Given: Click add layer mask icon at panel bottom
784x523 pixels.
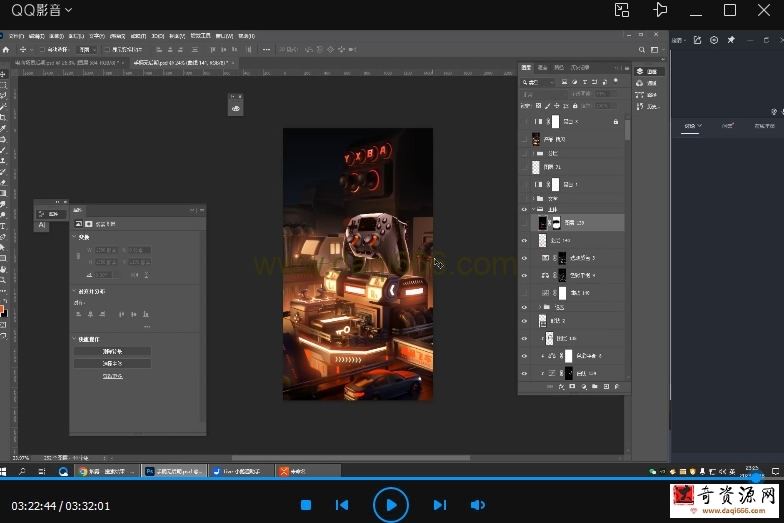Looking at the screenshot, I should [x=572, y=386].
